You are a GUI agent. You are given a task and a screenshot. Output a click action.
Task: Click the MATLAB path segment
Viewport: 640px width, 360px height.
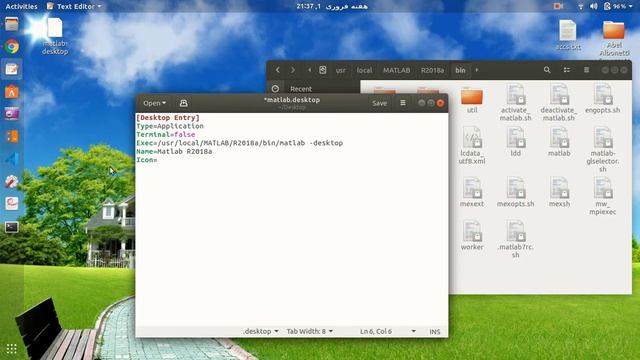pos(396,70)
